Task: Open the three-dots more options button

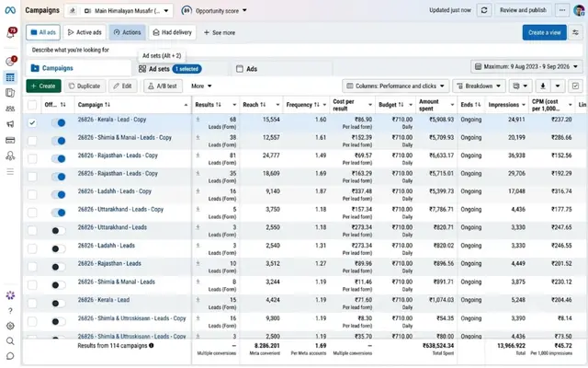Action: 562,10
